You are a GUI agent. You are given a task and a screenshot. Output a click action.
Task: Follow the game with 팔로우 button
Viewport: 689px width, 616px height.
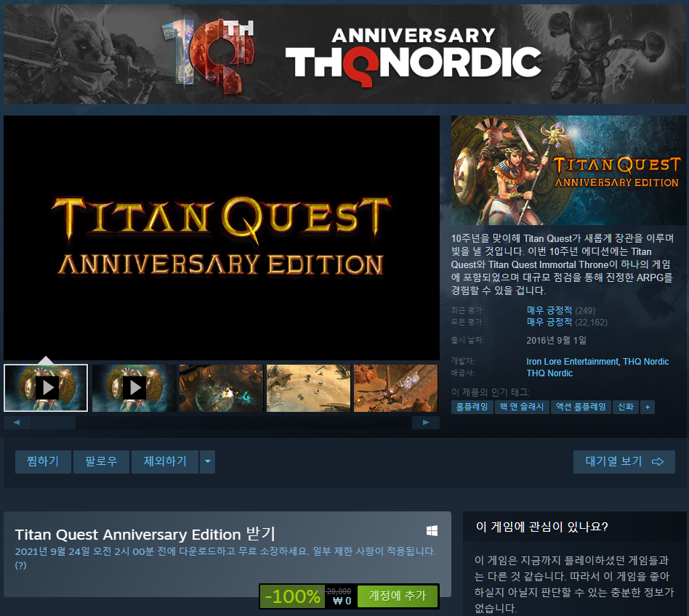[x=101, y=461]
